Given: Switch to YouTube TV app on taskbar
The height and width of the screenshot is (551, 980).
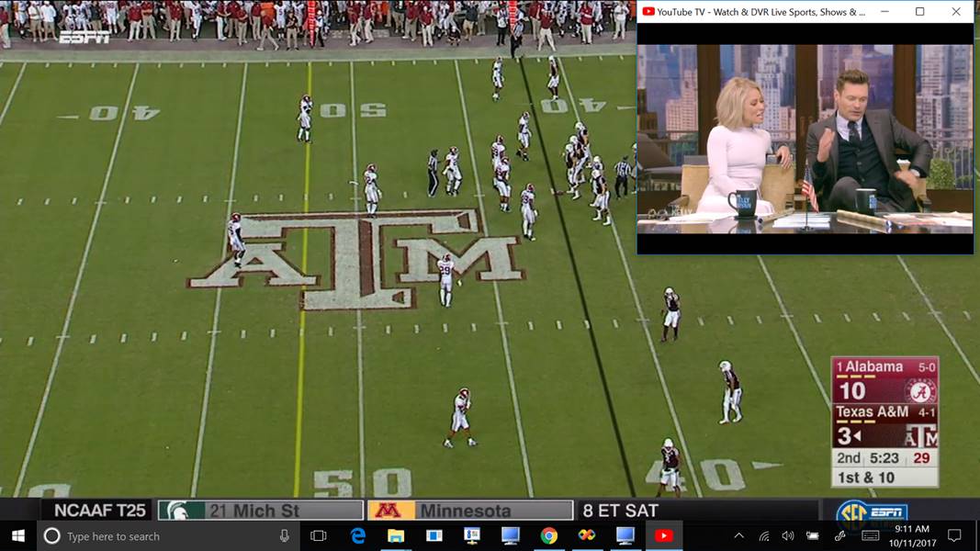Looking at the screenshot, I should [x=664, y=536].
